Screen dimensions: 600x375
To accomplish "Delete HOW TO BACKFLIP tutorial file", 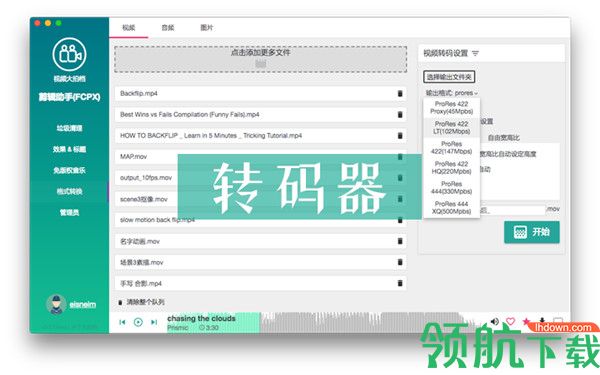I will 400,135.
